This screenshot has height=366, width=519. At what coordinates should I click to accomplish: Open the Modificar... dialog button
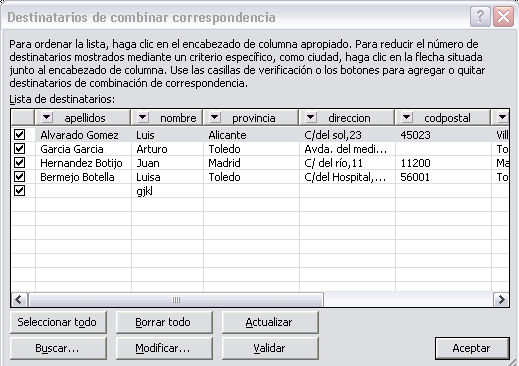pos(164,348)
